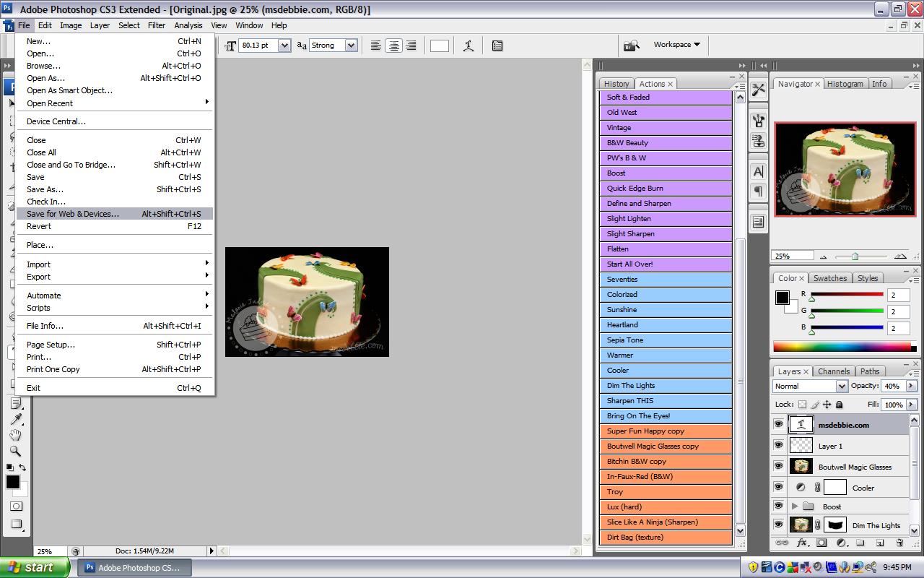Toggle Quick Mask mode

pos(16,506)
